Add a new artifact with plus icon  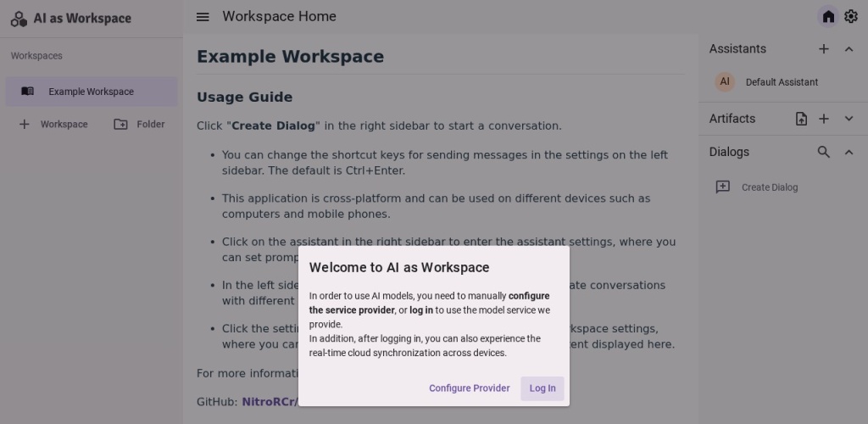pos(824,119)
